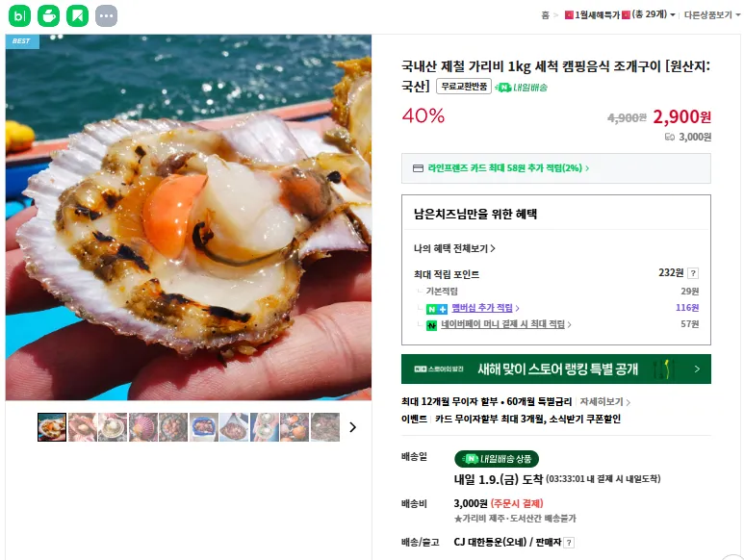Click the N+ membership badge icon
The width and height of the screenshot is (744, 560).
coord(437,309)
